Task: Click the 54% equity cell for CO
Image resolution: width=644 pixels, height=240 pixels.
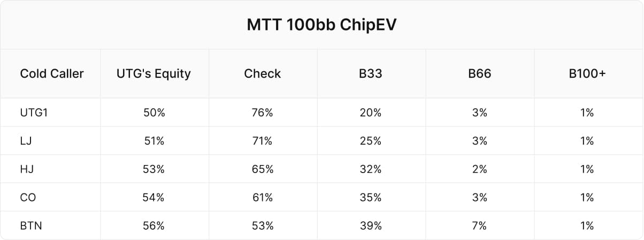Action: (x=154, y=198)
